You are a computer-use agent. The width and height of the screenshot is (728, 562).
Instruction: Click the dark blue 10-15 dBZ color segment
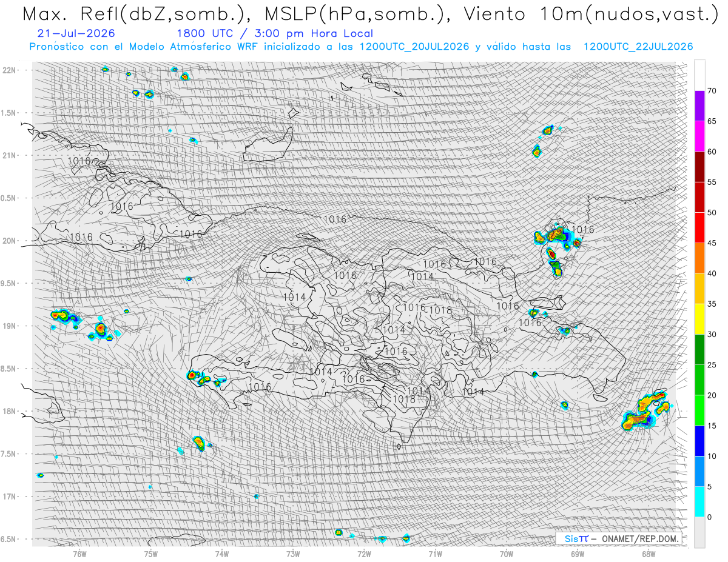[699, 441]
